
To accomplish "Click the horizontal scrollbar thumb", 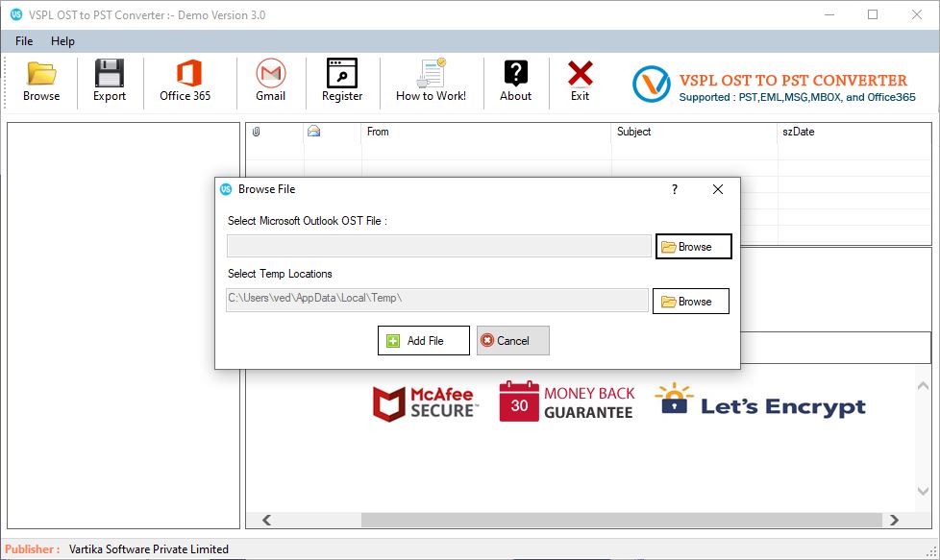I will pos(621,520).
